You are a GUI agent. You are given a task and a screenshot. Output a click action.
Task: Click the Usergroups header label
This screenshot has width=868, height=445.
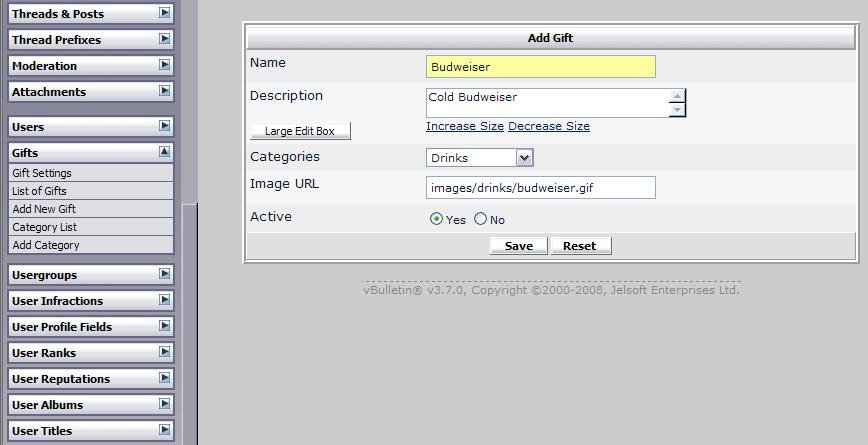(44, 275)
